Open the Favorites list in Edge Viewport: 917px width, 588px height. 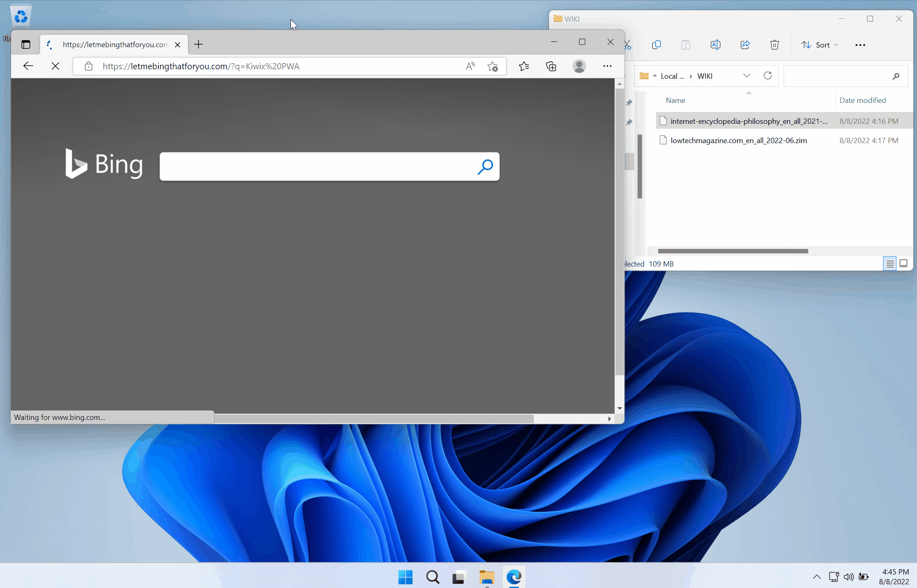(x=524, y=66)
